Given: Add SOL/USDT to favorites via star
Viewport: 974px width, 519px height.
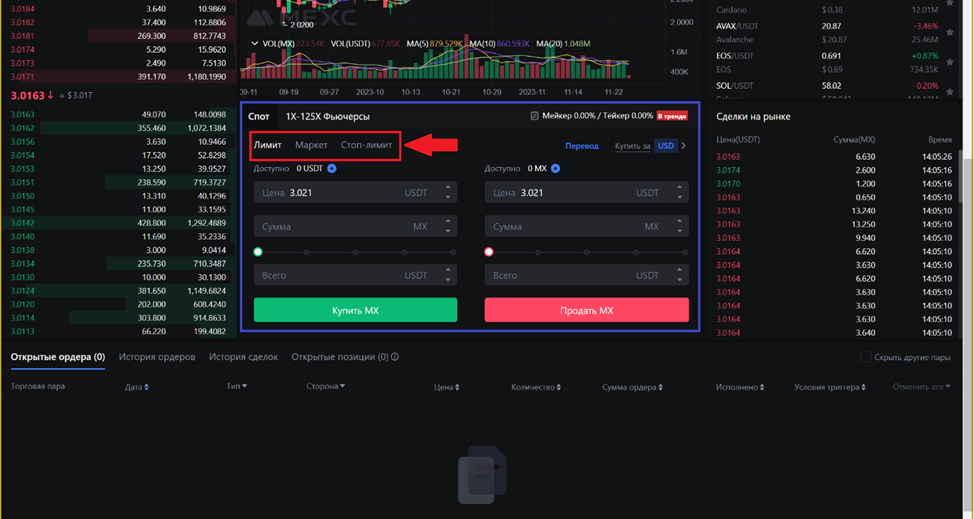Looking at the screenshot, I should pos(949,92).
